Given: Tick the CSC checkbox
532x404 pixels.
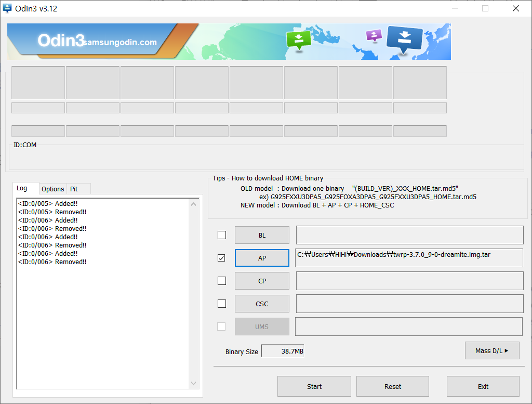Looking at the screenshot, I should coord(222,304).
